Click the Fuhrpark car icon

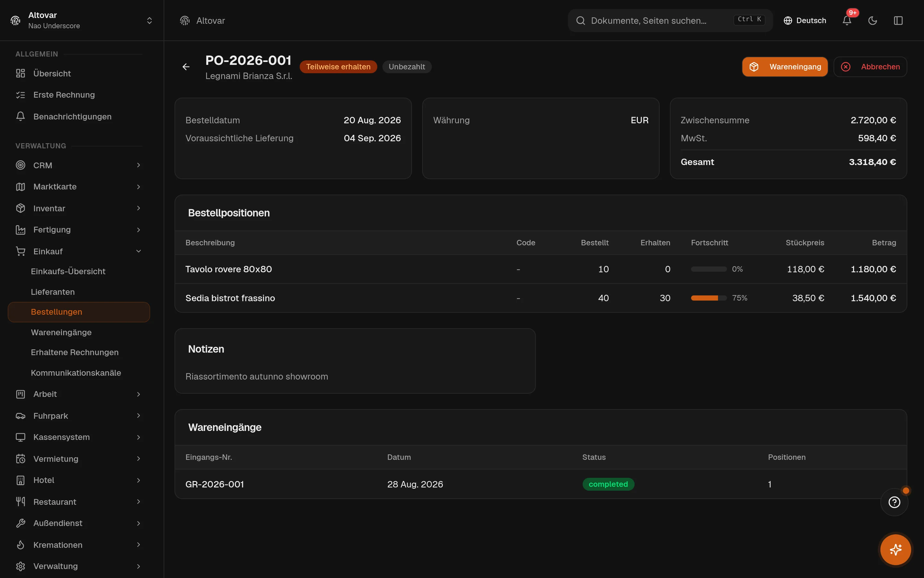[x=21, y=416]
